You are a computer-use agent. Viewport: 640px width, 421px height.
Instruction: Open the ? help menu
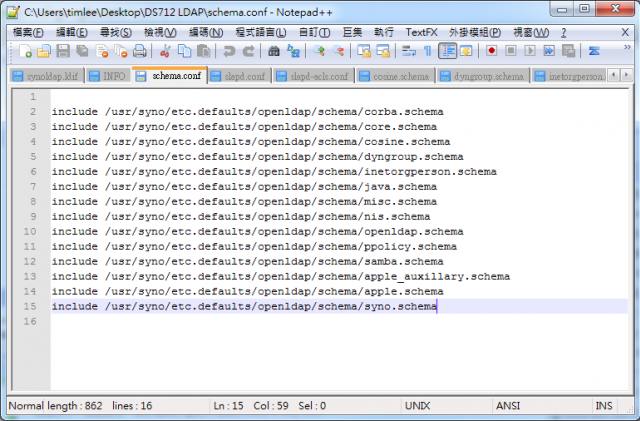coord(564,32)
